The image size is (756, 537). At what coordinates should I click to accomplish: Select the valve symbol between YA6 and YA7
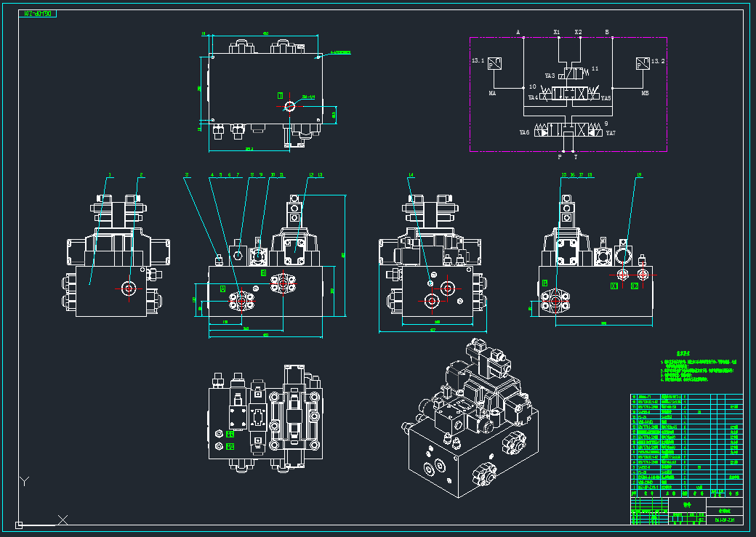(x=568, y=129)
